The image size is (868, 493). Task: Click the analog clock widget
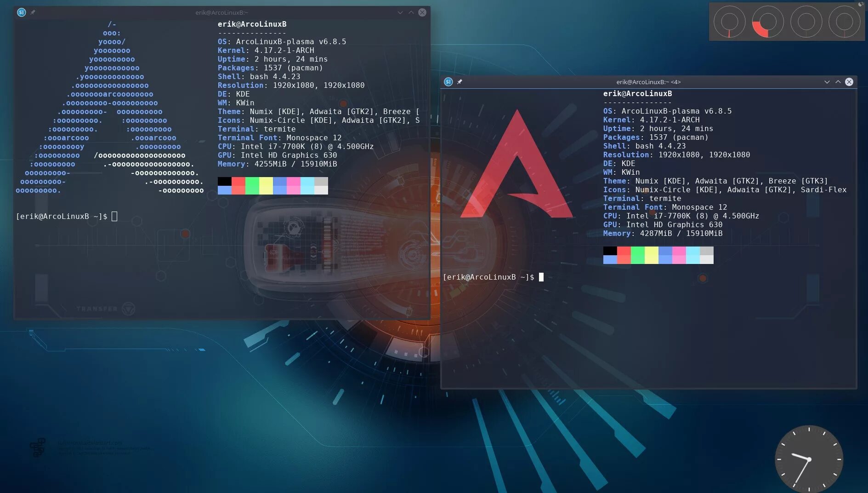click(809, 459)
